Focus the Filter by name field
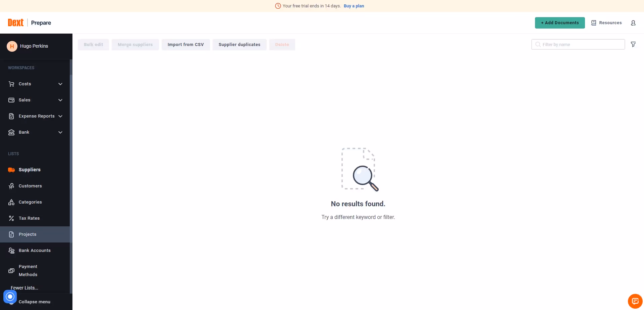This screenshot has height=310, width=644. pyautogui.click(x=578, y=44)
